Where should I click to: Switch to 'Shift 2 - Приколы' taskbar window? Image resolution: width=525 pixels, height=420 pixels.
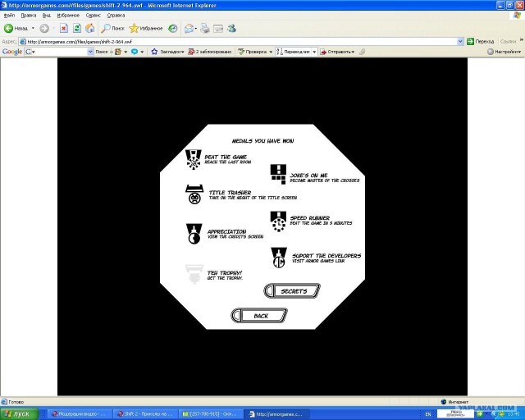tap(144, 414)
